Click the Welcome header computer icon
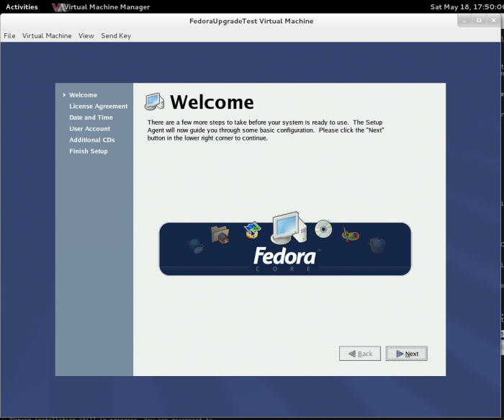The height and width of the screenshot is (420, 504). [x=154, y=102]
